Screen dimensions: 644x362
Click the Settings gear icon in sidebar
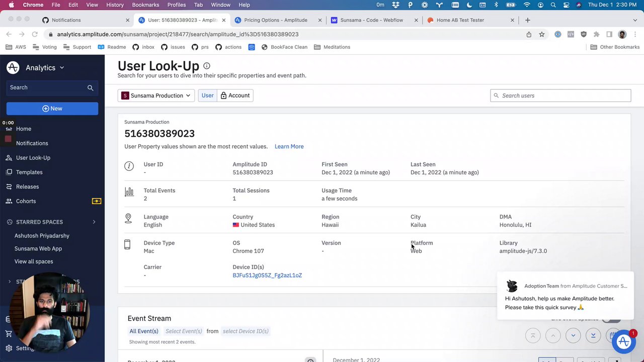point(9,348)
